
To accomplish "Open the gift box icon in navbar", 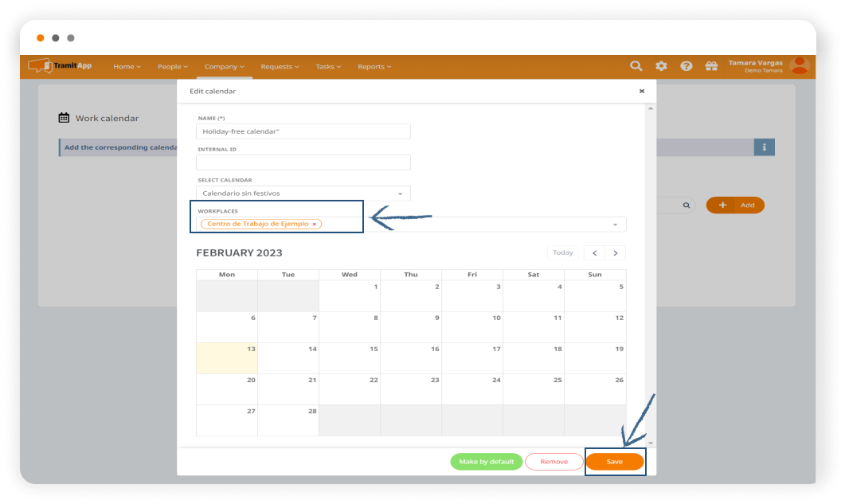I will [x=711, y=66].
